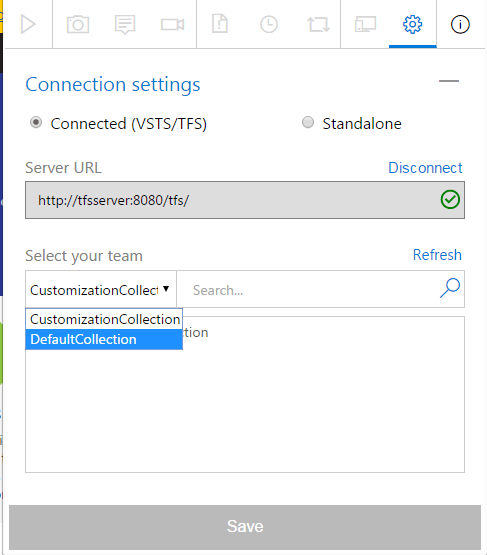Screen dimensions: 487x555
Task: Start session with the play icon
Action: [x=28, y=24]
